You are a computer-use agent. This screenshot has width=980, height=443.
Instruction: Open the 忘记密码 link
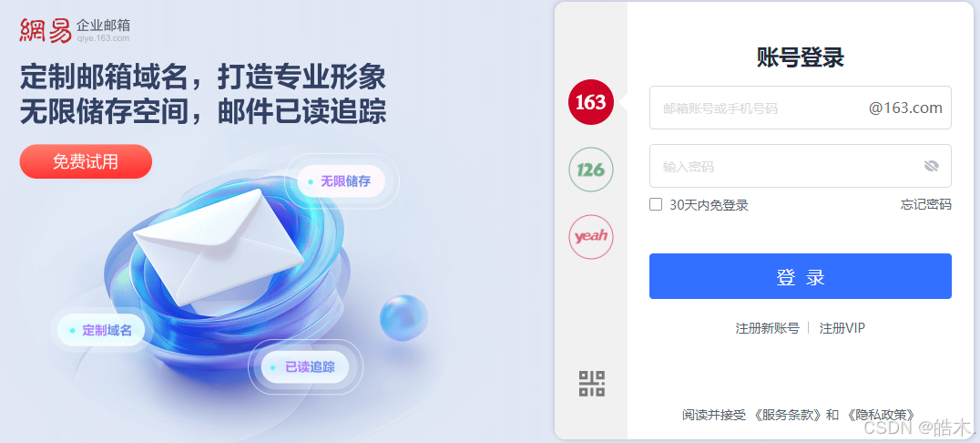[x=926, y=204]
